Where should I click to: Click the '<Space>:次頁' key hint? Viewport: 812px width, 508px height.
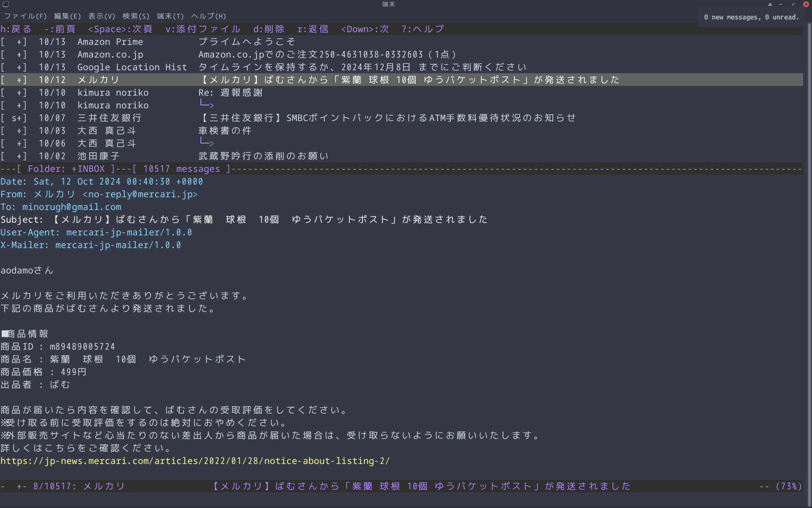click(x=121, y=29)
